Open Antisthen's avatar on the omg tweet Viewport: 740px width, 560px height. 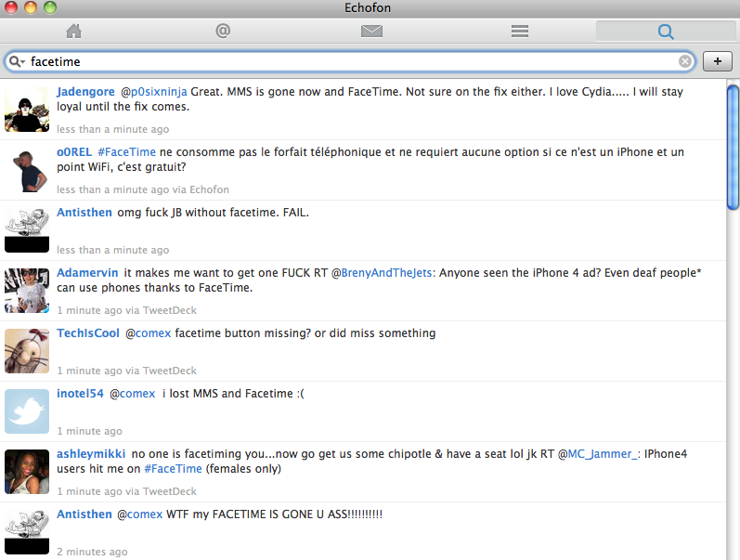pos(27,230)
